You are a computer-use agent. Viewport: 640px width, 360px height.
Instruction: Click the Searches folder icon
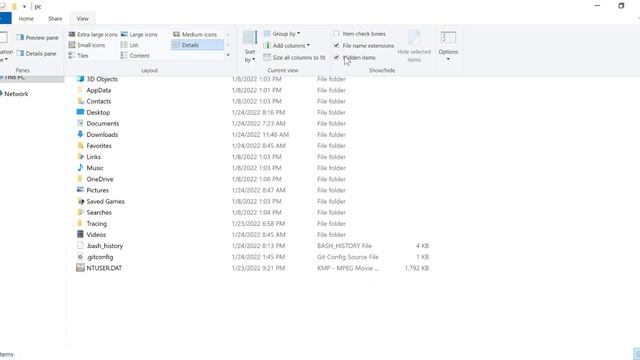(x=80, y=212)
